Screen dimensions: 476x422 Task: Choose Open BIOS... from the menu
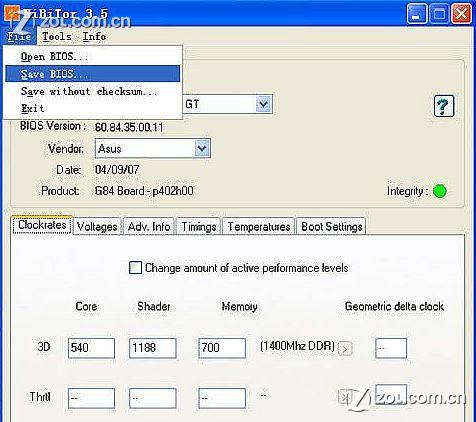coord(92,56)
